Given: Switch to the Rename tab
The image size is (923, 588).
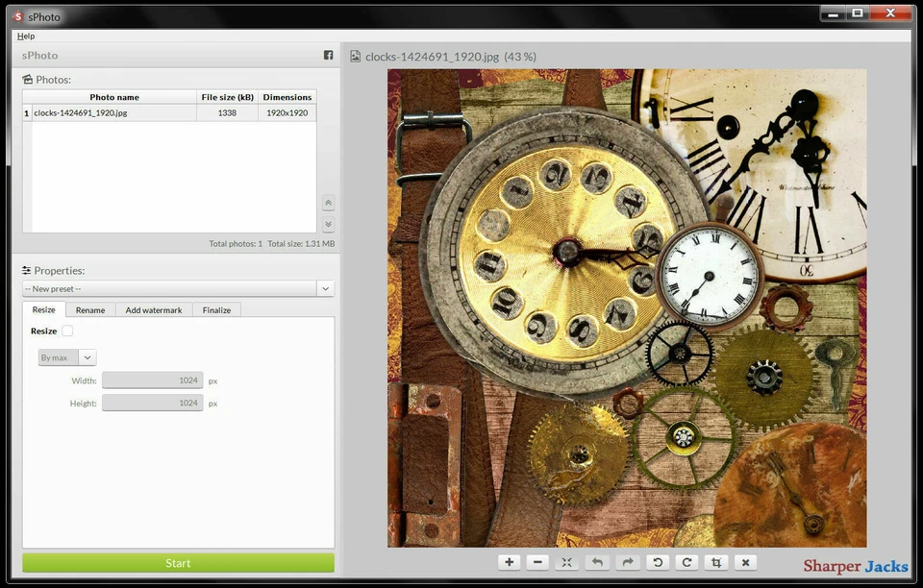Looking at the screenshot, I should point(89,309).
